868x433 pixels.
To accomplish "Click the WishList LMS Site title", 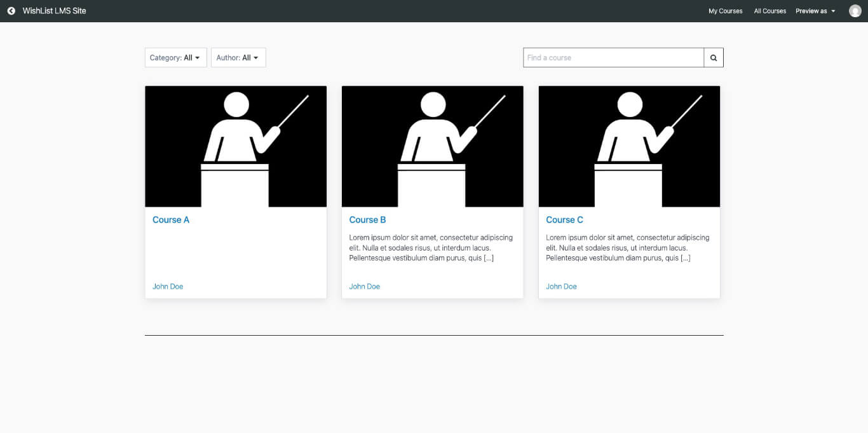I will (54, 11).
